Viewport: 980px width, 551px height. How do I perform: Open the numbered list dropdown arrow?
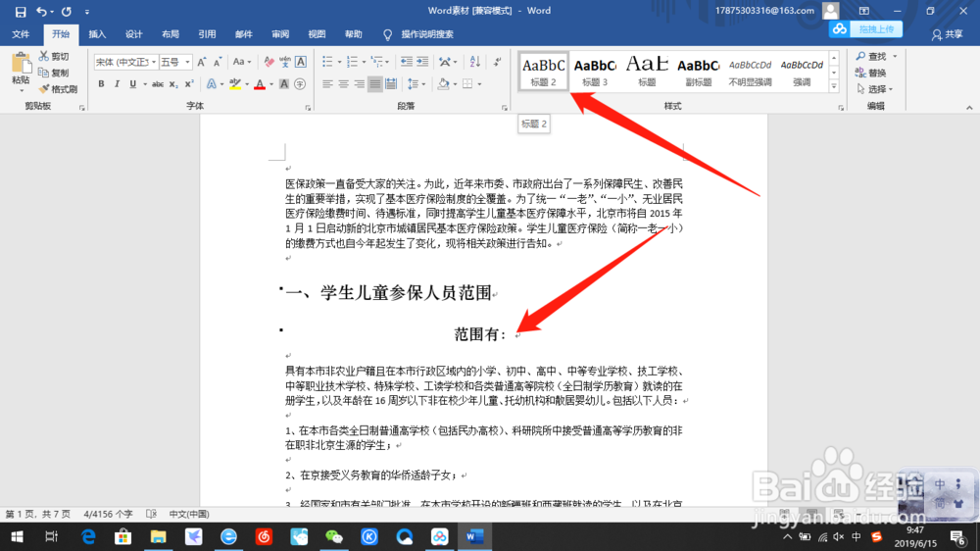click(365, 62)
